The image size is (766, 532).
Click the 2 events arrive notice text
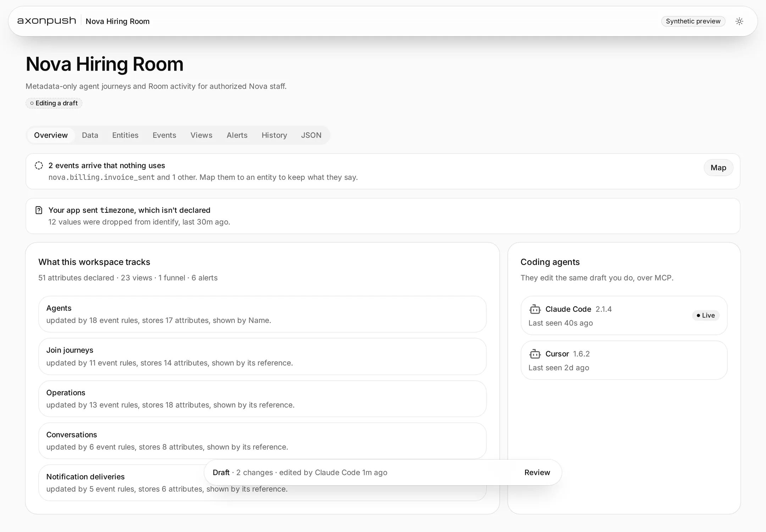[106, 166]
